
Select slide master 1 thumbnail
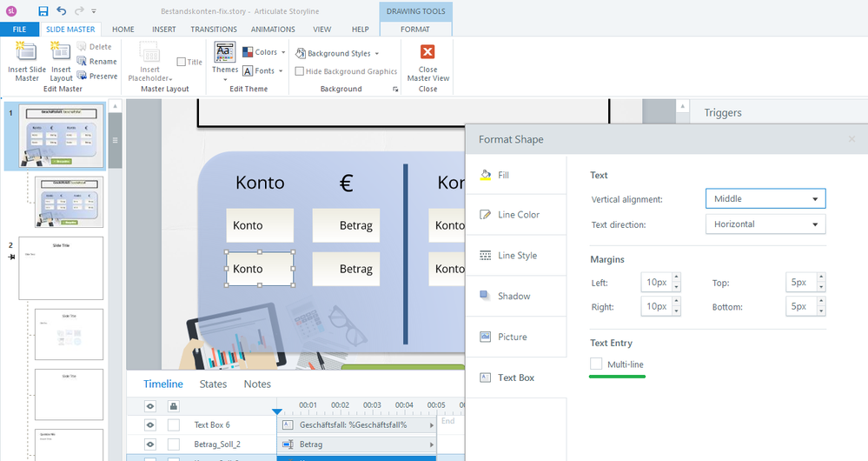62,136
